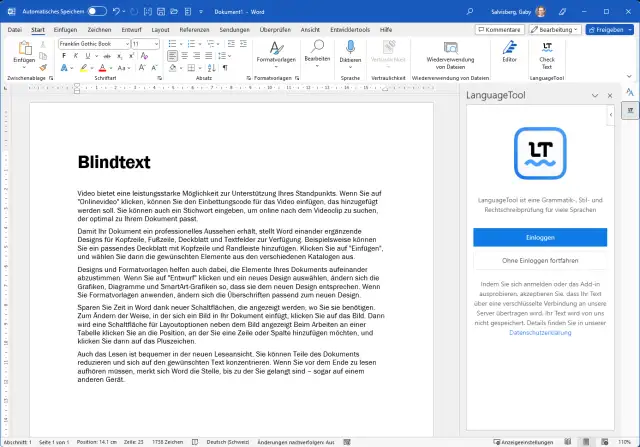
Task: Click the Bold formatting icon
Action: (63, 56)
